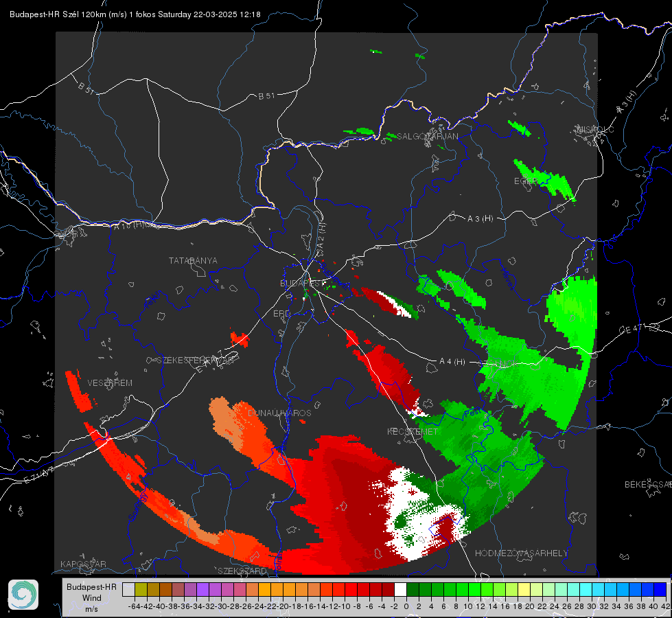
Task: Click the ÉRD town label
Action: [x=281, y=314]
